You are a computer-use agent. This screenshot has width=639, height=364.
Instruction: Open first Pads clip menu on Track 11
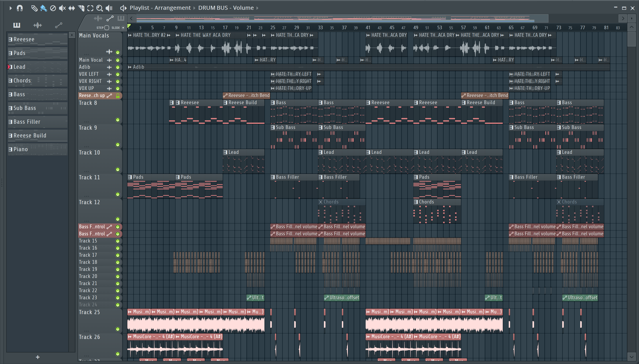point(130,177)
